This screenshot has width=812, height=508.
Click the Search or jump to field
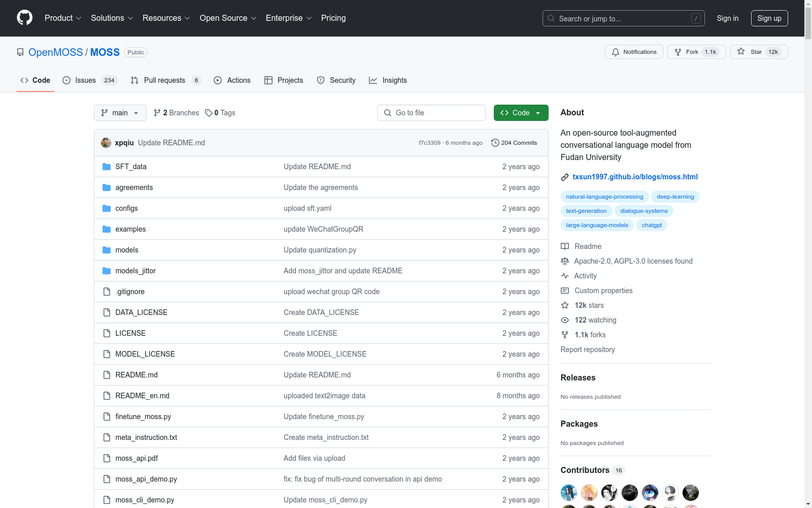(624, 18)
